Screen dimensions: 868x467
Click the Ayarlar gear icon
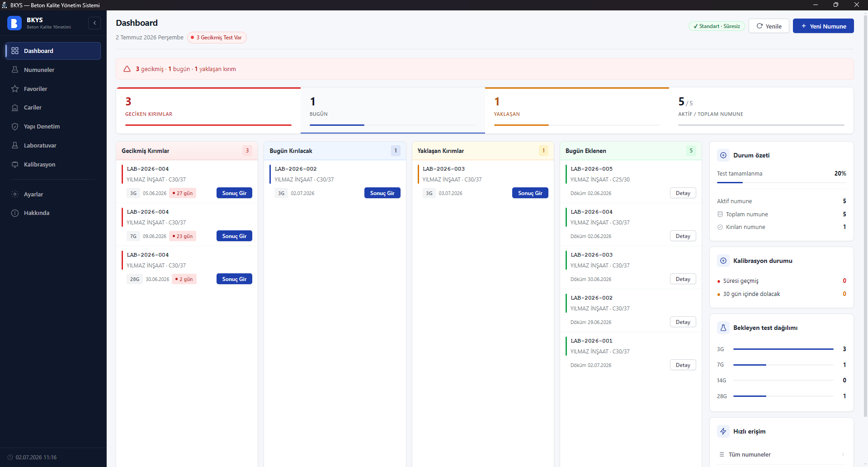tap(15, 194)
